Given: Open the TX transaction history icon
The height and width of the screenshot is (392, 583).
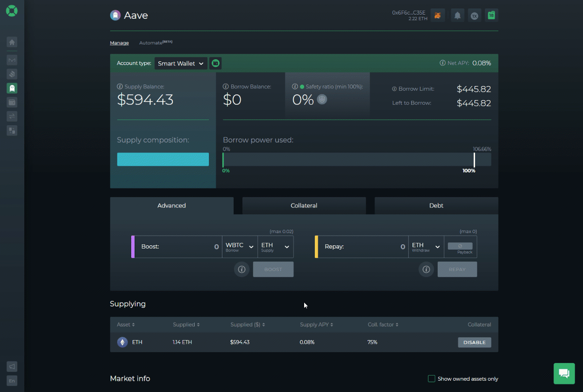Looking at the screenshot, I should point(475,16).
